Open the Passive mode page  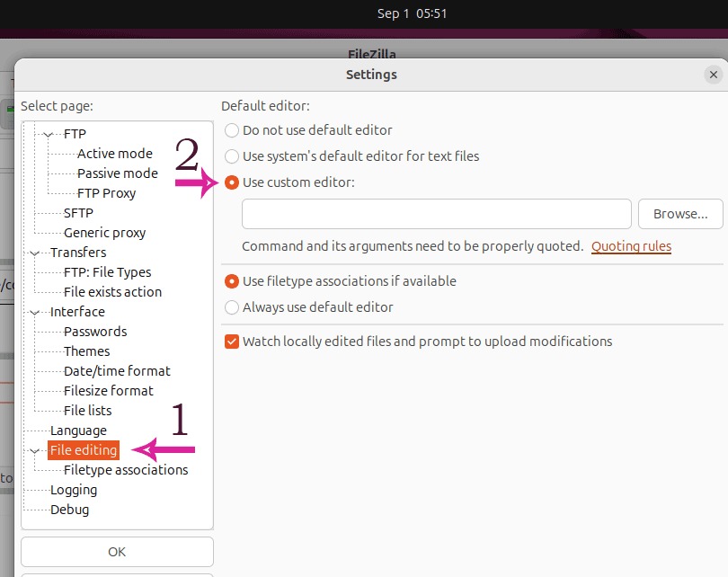(x=118, y=173)
